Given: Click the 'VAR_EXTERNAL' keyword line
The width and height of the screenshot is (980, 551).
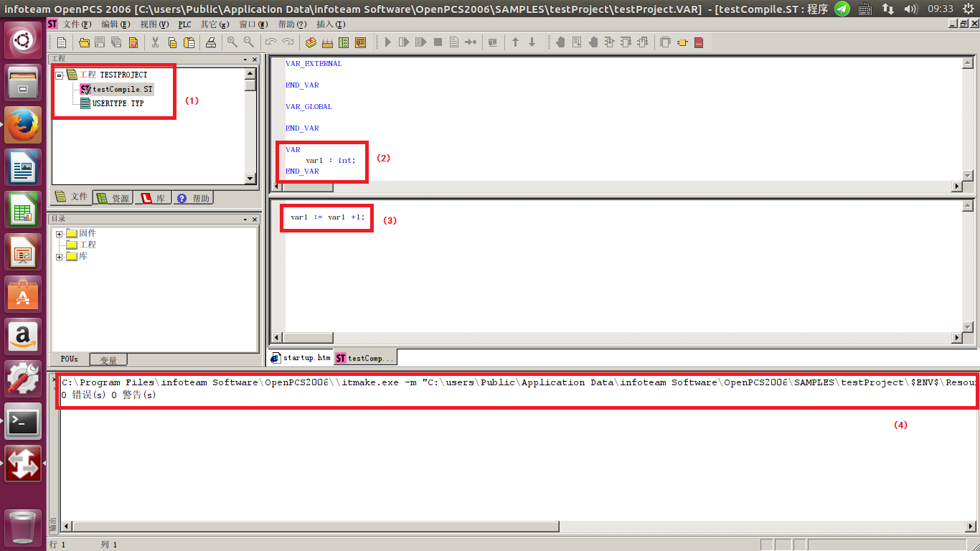Looking at the screenshot, I should coord(314,63).
